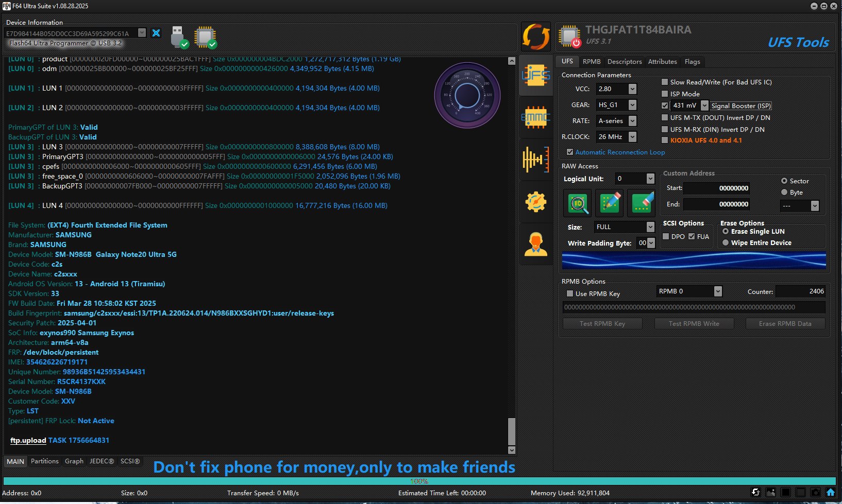Uncheck Signal Booster (ISP) checkbox
The height and width of the screenshot is (504, 842).
coord(665,106)
